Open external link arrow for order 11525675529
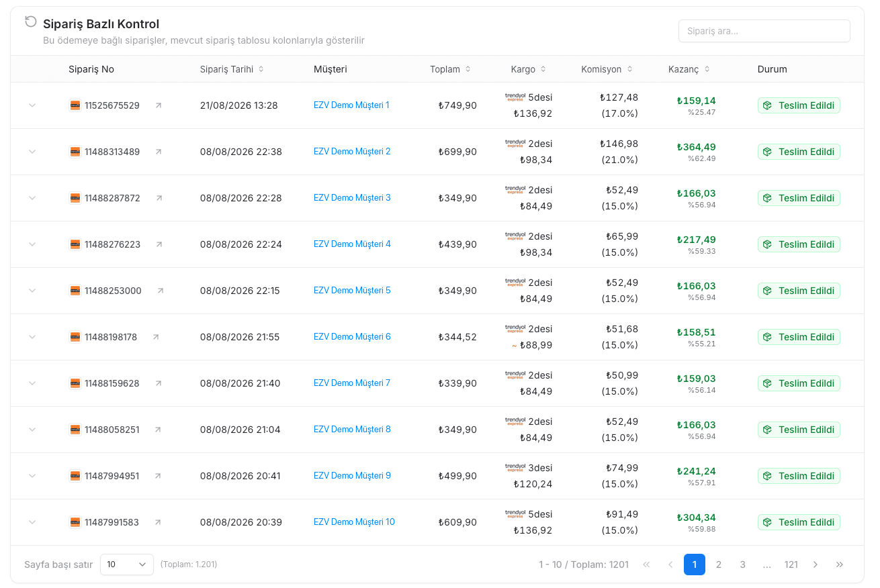 [159, 105]
